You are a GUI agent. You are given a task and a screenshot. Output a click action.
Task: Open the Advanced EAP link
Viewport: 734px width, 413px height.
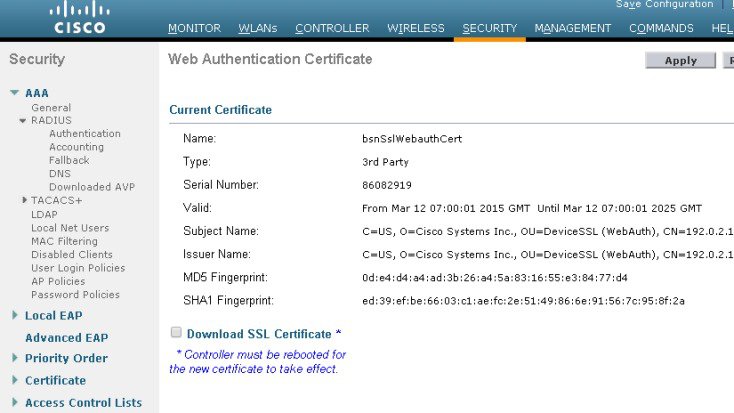pyautogui.click(x=66, y=338)
